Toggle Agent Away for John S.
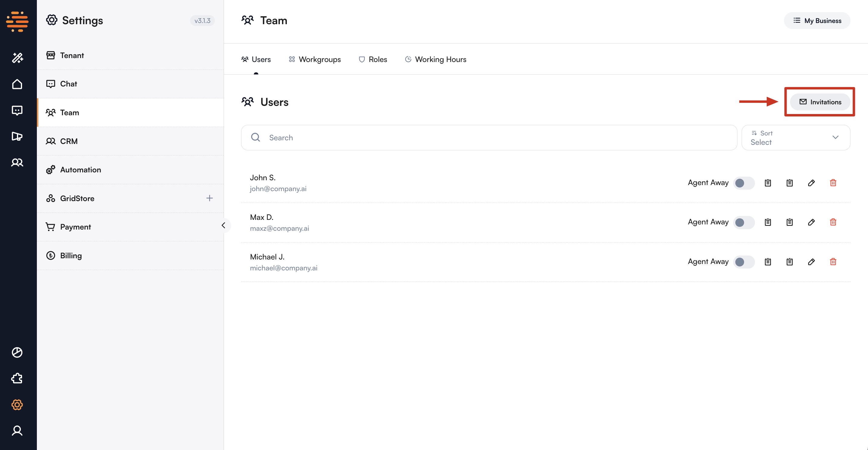Viewport: 868px width, 450px height. [744, 183]
